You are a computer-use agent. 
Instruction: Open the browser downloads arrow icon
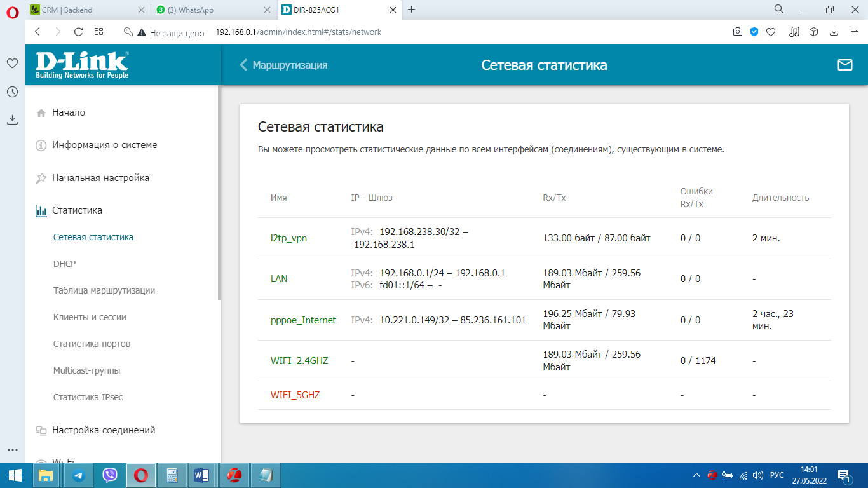point(834,32)
